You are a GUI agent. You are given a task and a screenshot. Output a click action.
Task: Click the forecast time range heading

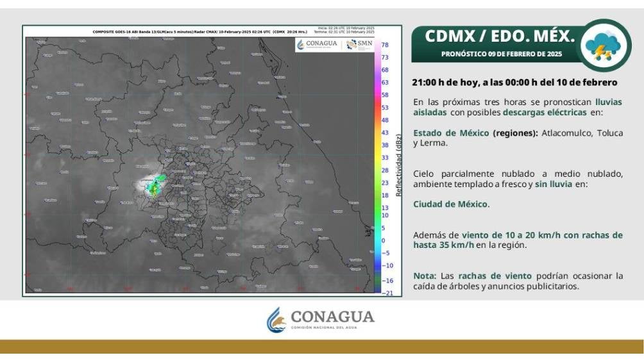tap(514, 83)
